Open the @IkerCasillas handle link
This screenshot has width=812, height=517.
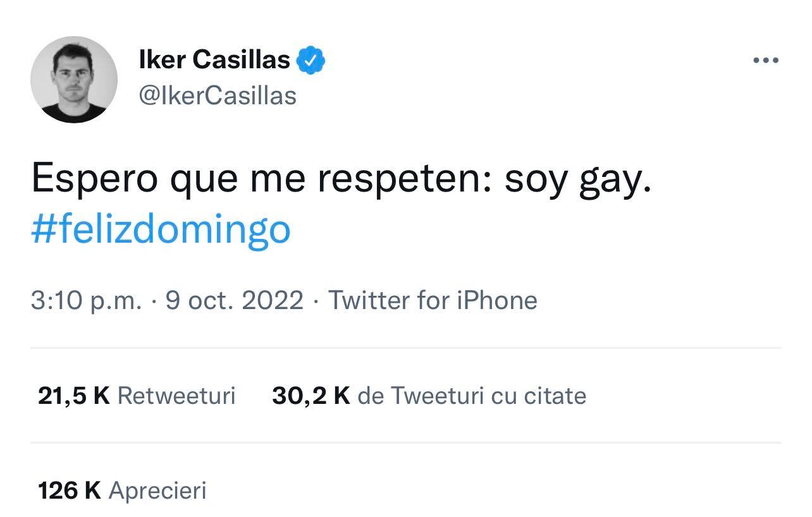click(x=218, y=95)
